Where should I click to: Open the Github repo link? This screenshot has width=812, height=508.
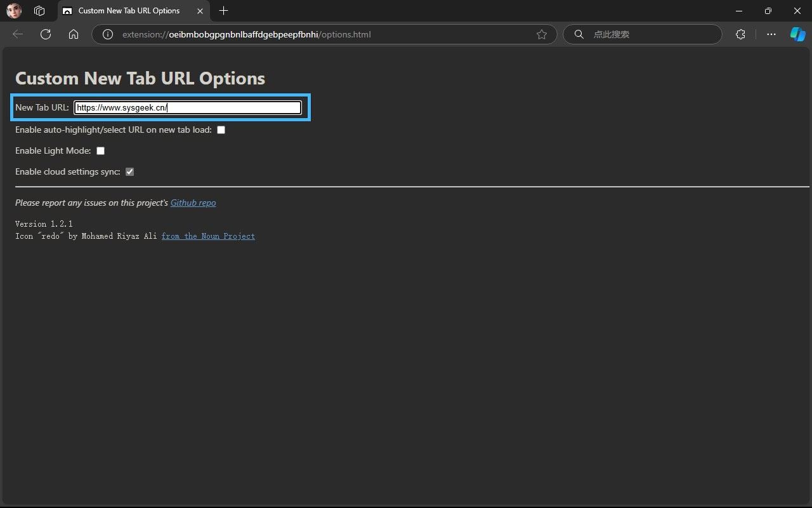tap(193, 203)
